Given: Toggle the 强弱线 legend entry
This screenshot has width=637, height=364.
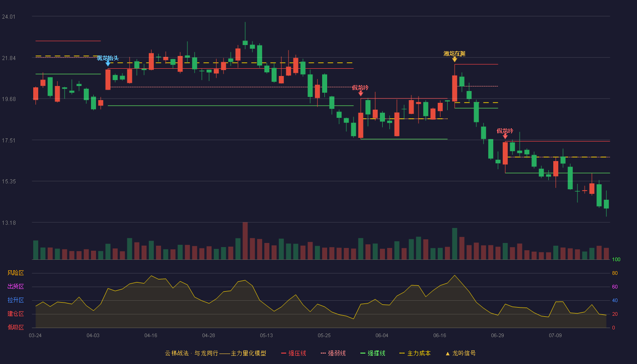Looking at the screenshot, I should 333,353.
